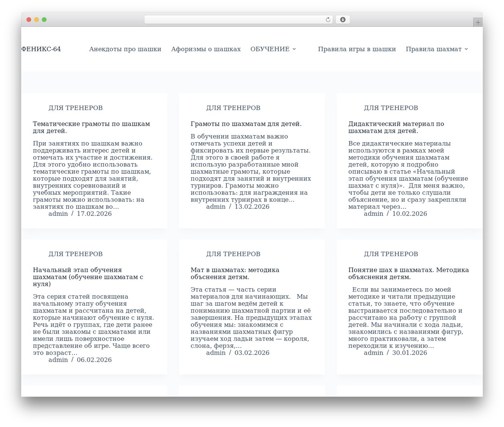Click admin author dated 03.02.2026
Image resolution: width=504 pixels, height=427 pixels.
[x=216, y=353]
